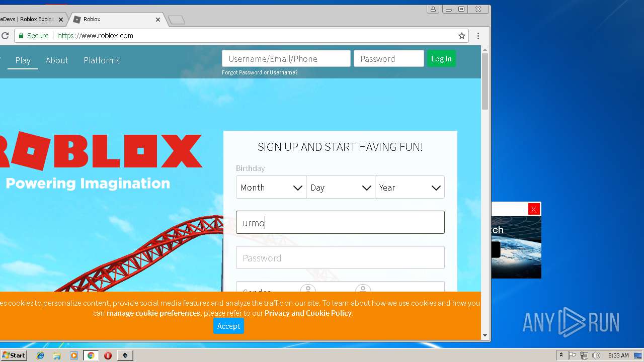Switch to the Roblox tab
The width and height of the screenshot is (644, 362).
pos(116,20)
